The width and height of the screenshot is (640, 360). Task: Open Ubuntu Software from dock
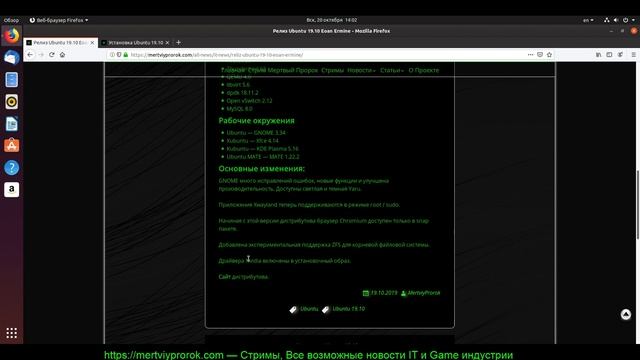(x=11, y=146)
